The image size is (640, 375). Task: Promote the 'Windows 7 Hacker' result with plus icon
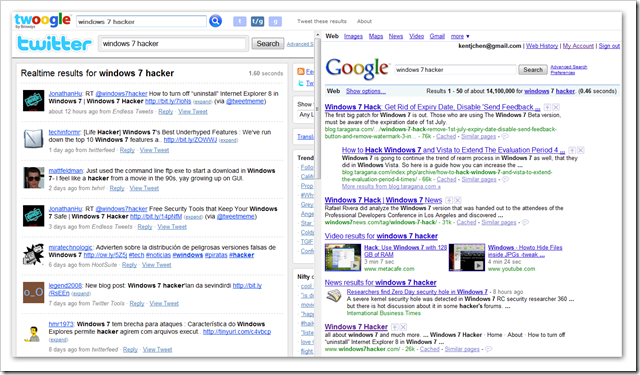click(394, 327)
